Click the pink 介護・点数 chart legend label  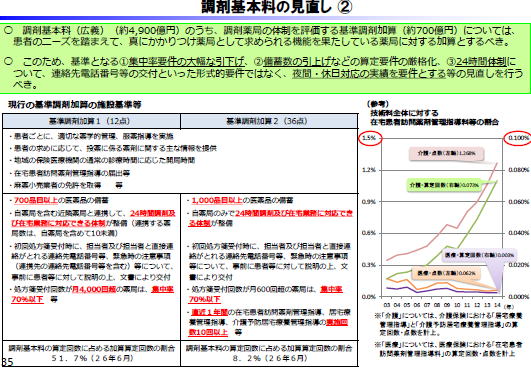446,153
